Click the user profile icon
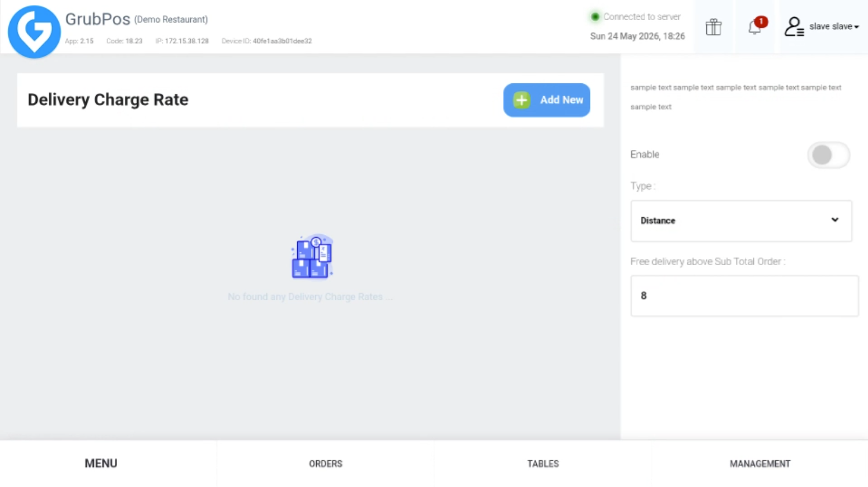Screen dimensions: 868x487 794,27
